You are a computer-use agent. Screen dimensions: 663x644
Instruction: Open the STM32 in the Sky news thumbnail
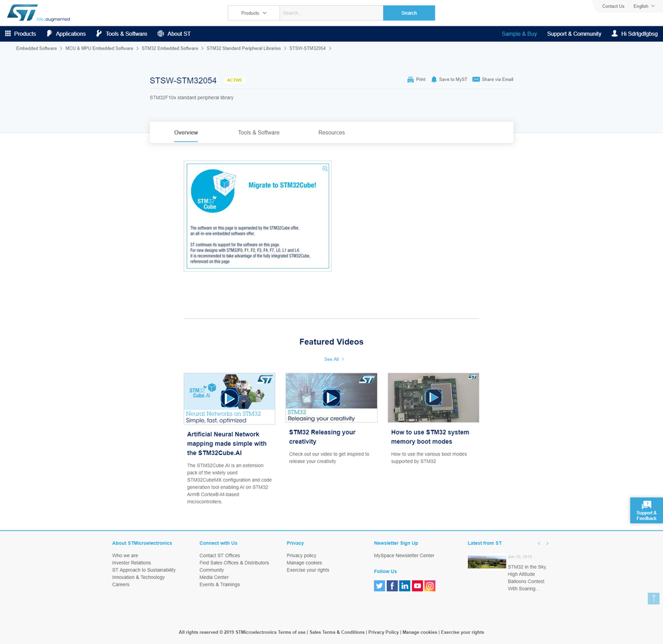(x=486, y=562)
